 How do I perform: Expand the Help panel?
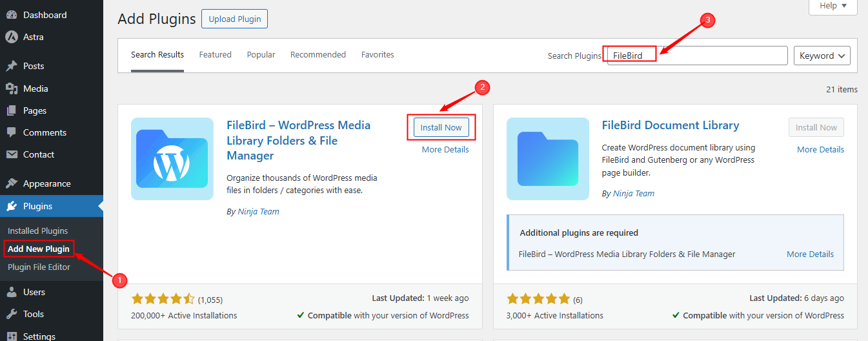pyautogui.click(x=833, y=6)
